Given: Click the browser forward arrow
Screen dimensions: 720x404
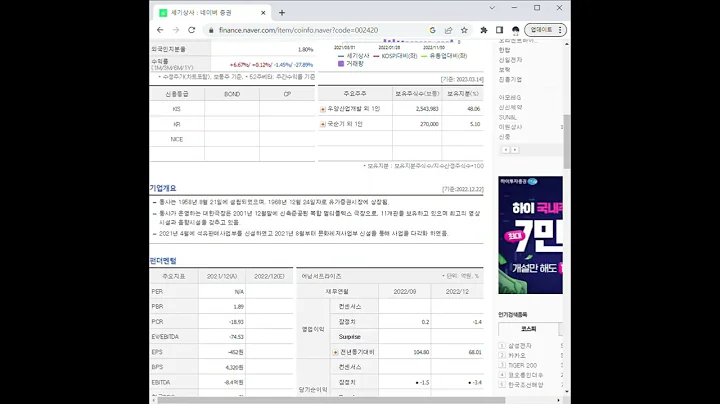Looking at the screenshot, I should tap(176, 30).
